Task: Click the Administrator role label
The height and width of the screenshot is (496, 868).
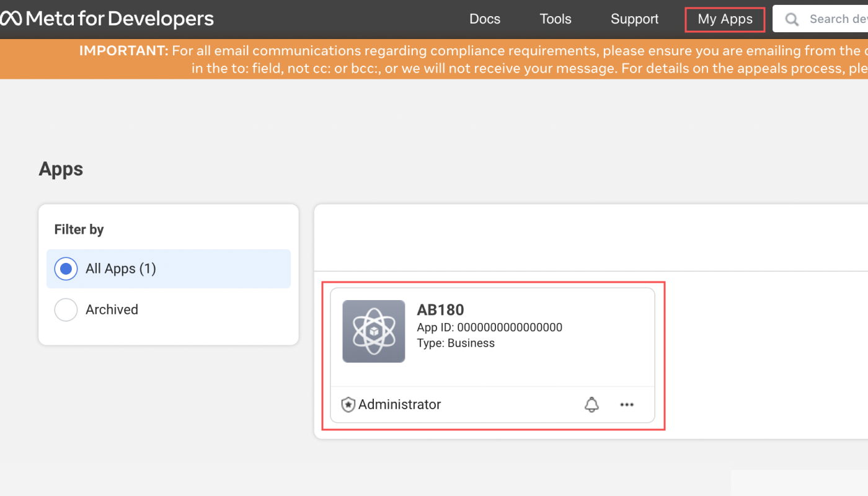Action: coord(399,405)
